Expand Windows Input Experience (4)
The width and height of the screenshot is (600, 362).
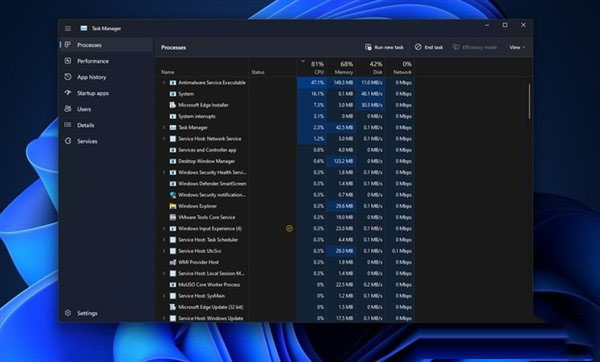164,228
